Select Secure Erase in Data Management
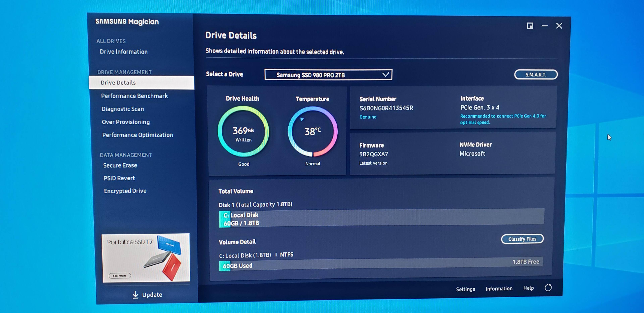Viewport: 644px width, 313px height. coord(120,165)
